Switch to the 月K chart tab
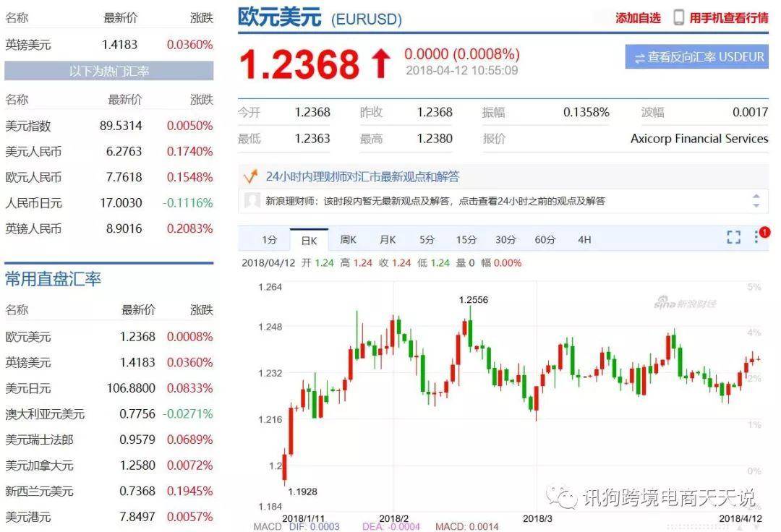Viewport: 781px width, 532px height. [x=388, y=239]
